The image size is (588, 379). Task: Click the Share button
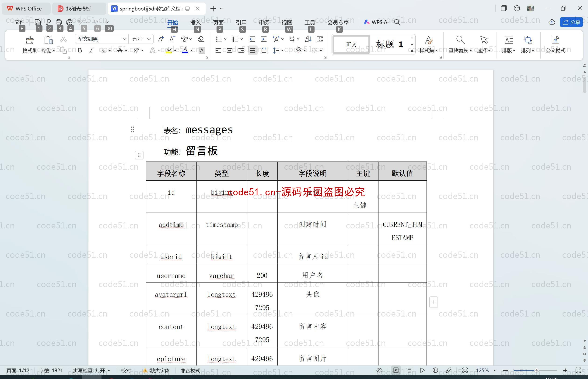tap(571, 22)
